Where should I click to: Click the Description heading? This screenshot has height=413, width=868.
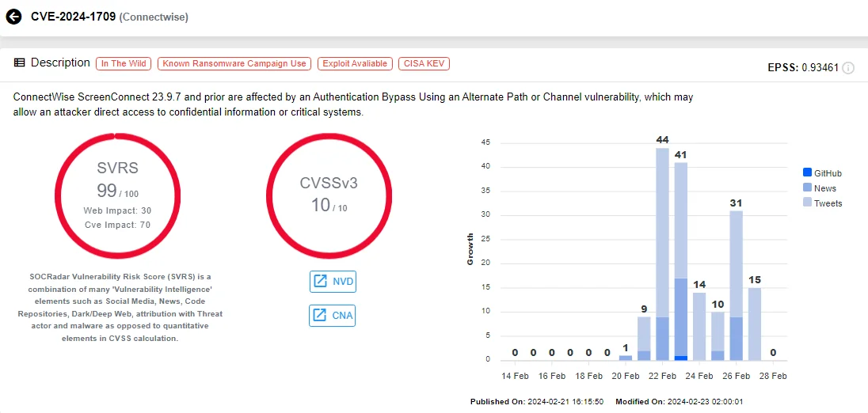tap(60, 63)
